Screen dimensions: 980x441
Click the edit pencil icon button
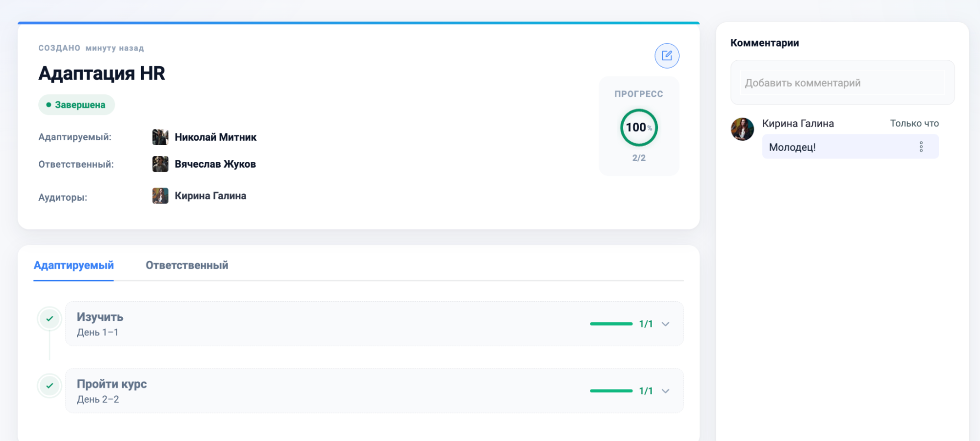(x=667, y=56)
